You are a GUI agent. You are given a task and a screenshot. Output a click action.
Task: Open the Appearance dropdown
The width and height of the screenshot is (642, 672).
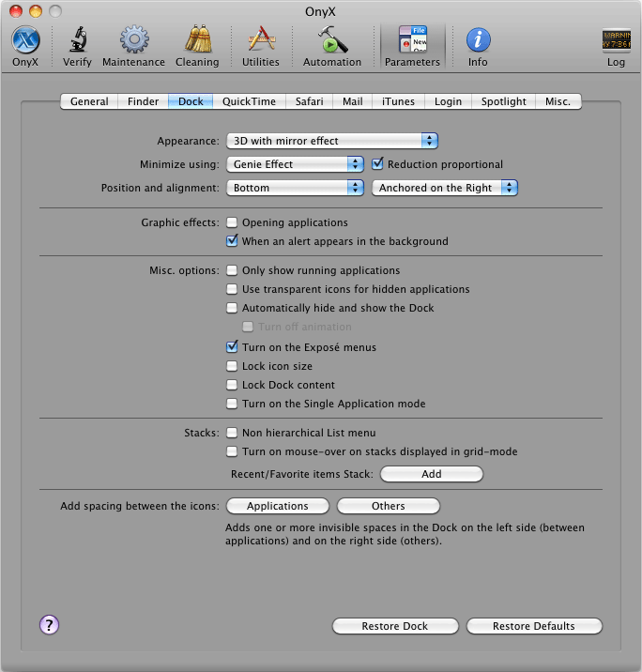[332, 141]
